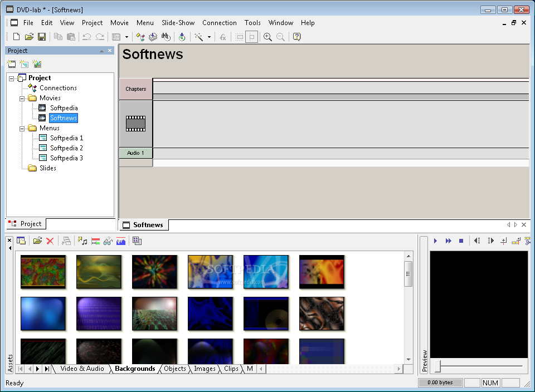Click the Softnews document tab
The width and height of the screenshot is (535, 392).
point(144,225)
